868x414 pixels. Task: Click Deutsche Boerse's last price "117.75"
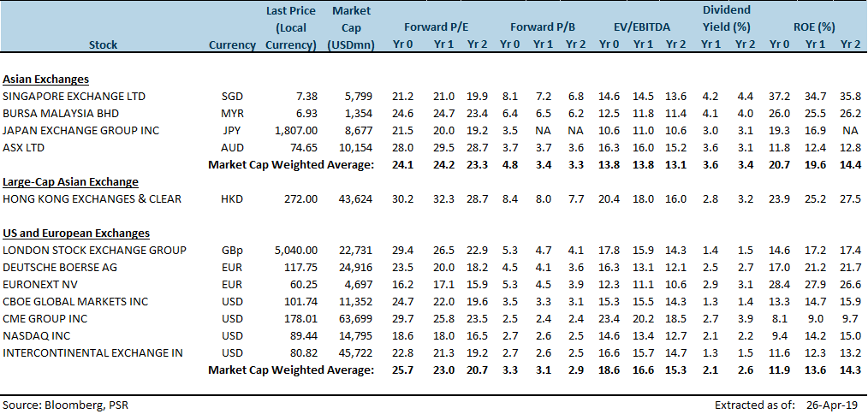302,268
